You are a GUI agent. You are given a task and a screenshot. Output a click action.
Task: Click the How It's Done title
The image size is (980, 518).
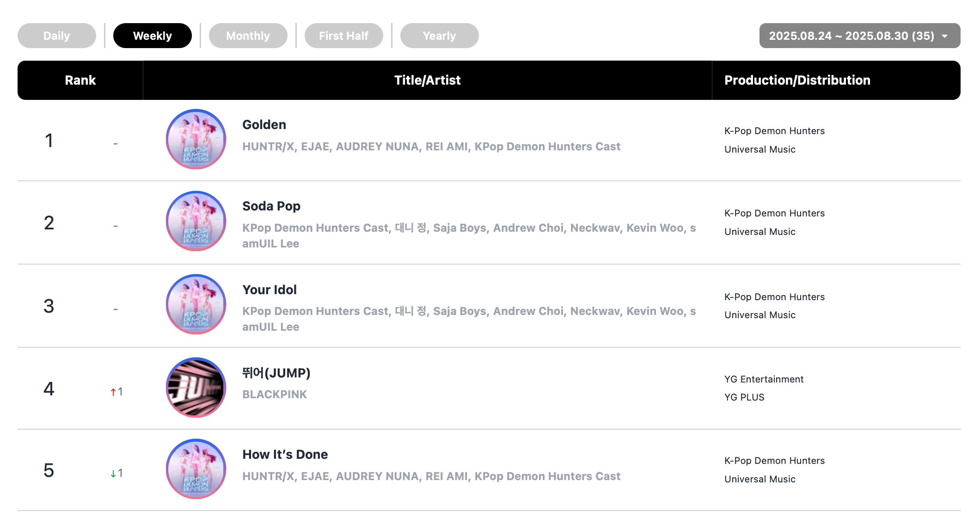pyautogui.click(x=285, y=455)
